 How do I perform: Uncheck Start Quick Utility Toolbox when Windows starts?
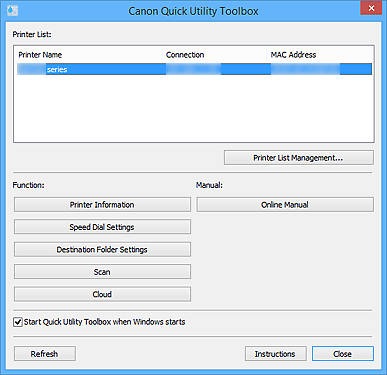click(x=18, y=322)
